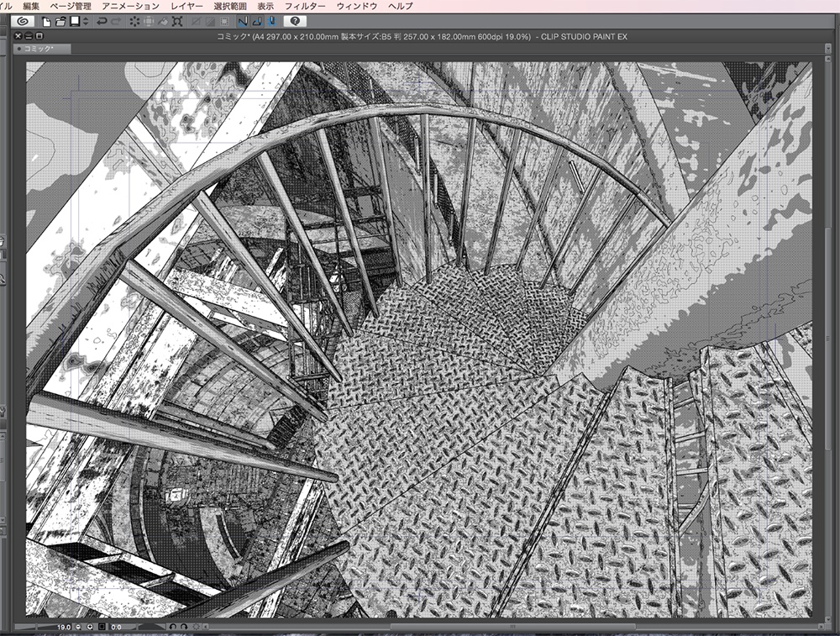Select the fill bucket toolbar icon
840x636 pixels.
point(163,22)
